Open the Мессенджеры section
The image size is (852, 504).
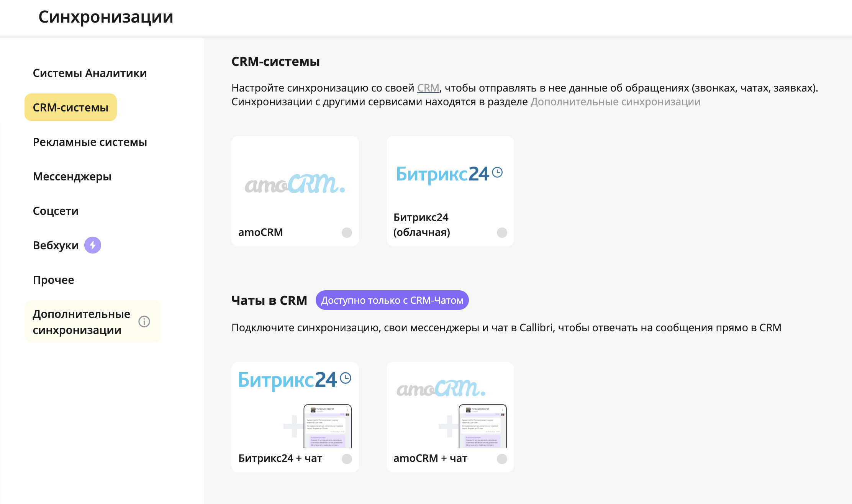tap(72, 176)
